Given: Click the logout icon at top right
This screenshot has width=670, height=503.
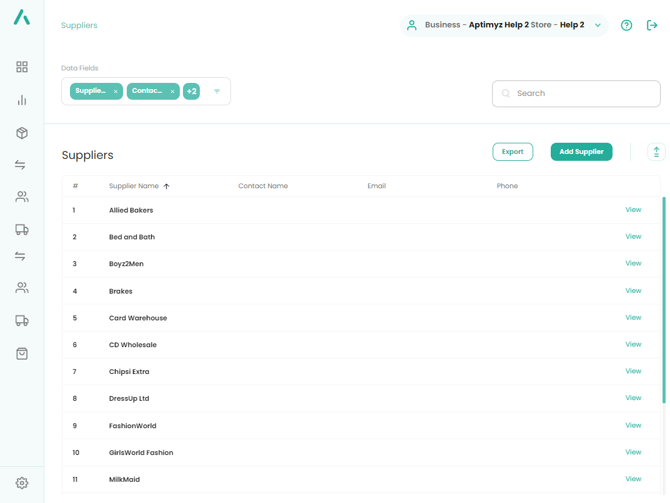Looking at the screenshot, I should pos(652,25).
